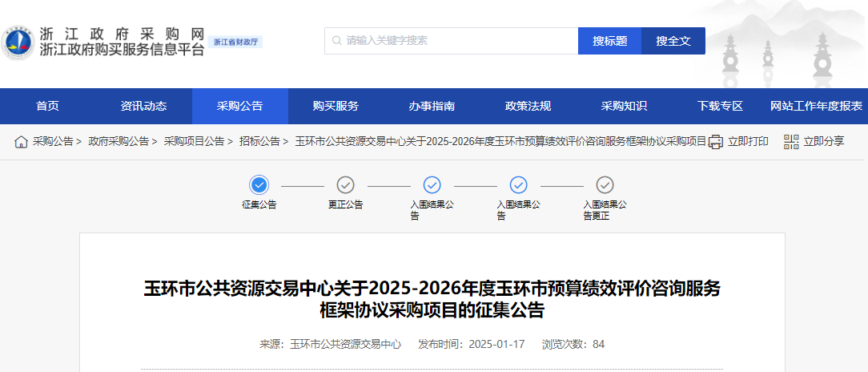
Task: Open the 政策法规 navigation menu
Action: click(x=528, y=106)
